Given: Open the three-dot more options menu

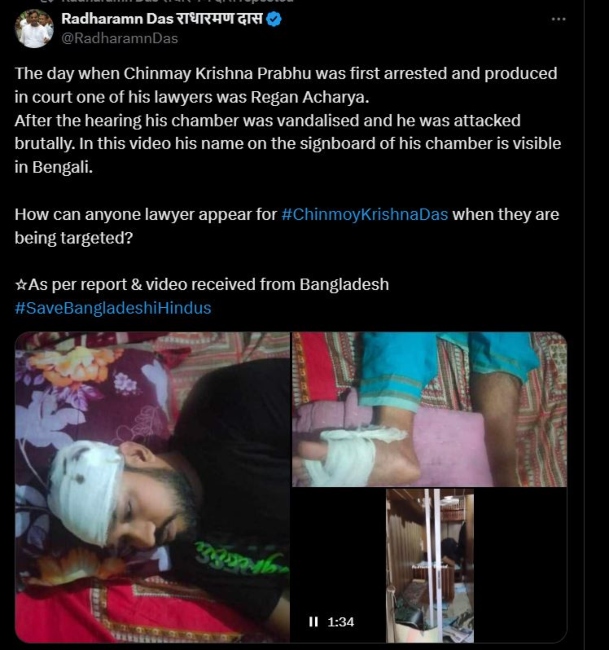Looking at the screenshot, I should tap(558, 19).
